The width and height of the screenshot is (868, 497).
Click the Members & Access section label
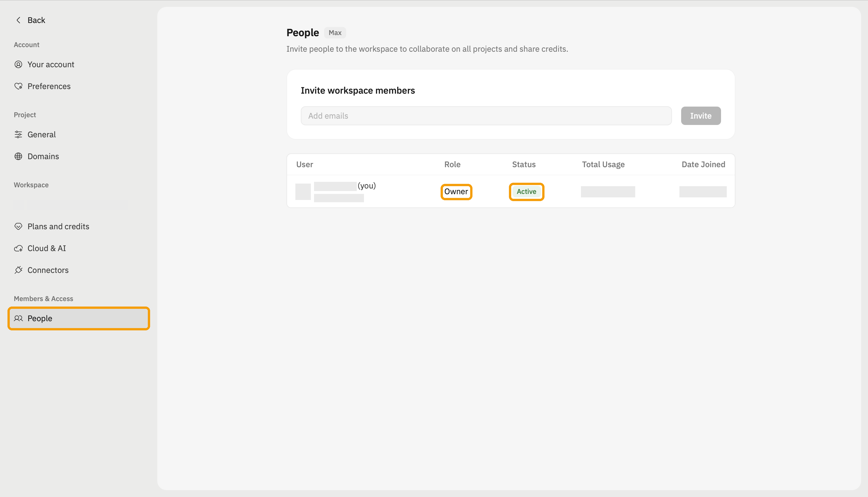(43, 299)
